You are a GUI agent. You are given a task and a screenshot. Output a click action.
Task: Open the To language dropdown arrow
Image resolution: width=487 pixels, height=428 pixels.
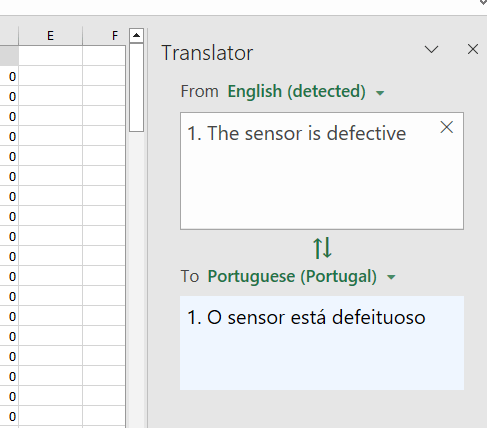pyautogui.click(x=391, y=277)
